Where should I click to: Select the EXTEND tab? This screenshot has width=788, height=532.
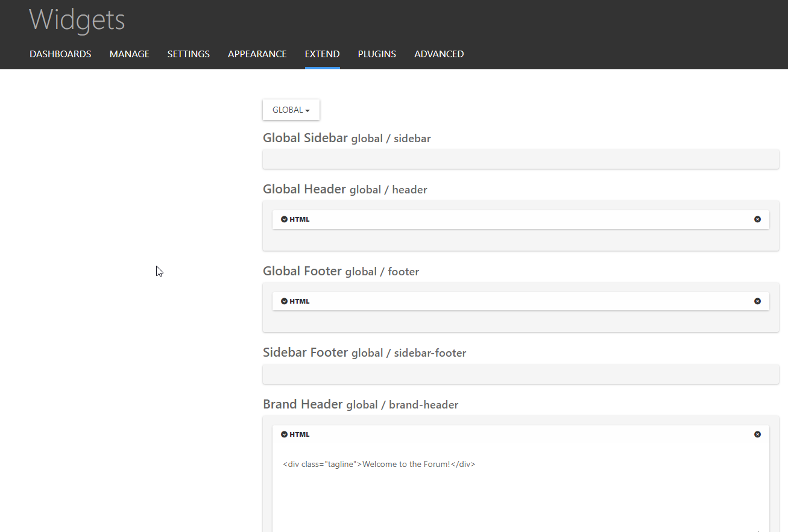(322, 54)
